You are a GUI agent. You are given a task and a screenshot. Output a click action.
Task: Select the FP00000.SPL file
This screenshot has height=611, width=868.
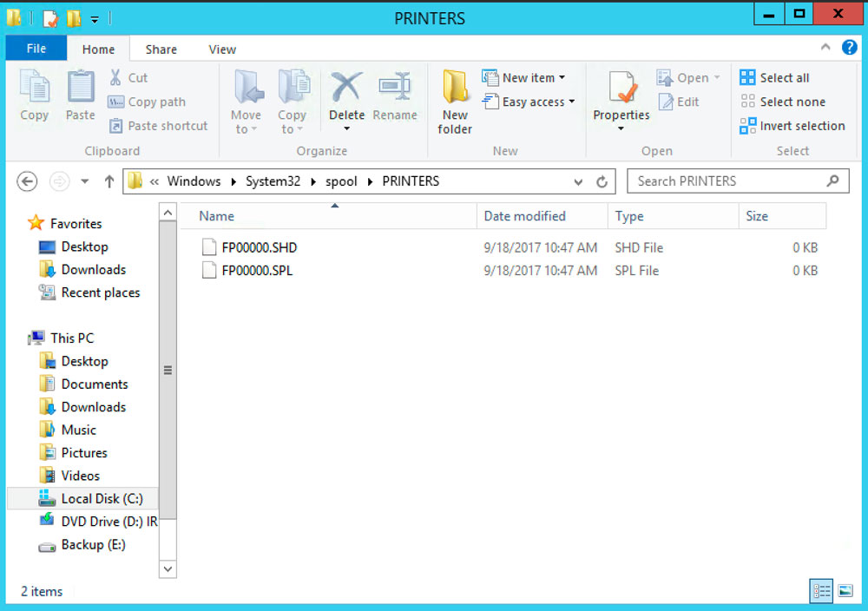(257, 271)
